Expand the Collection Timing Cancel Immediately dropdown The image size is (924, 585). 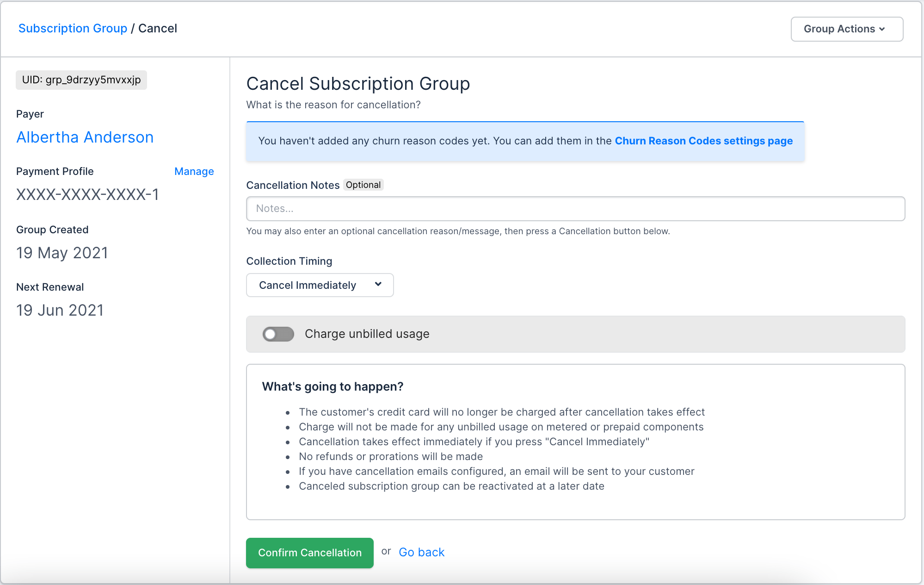[320, 285]
